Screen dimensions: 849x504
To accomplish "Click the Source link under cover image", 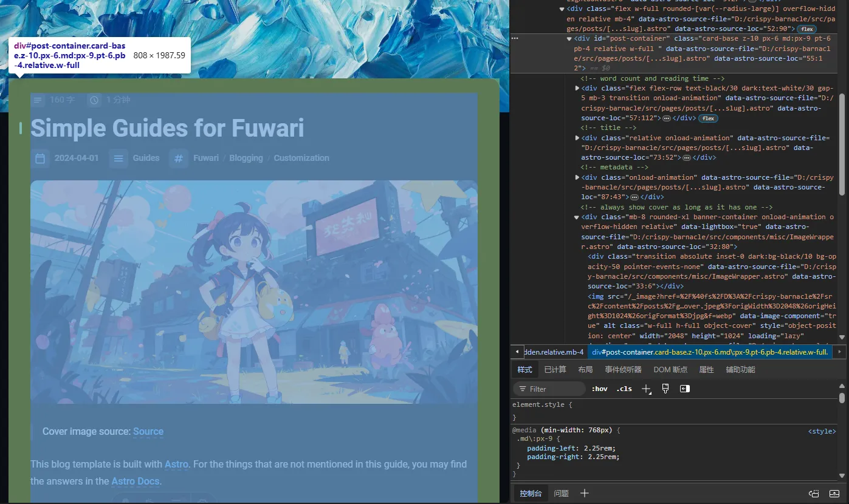I will (x=148, y=431).
